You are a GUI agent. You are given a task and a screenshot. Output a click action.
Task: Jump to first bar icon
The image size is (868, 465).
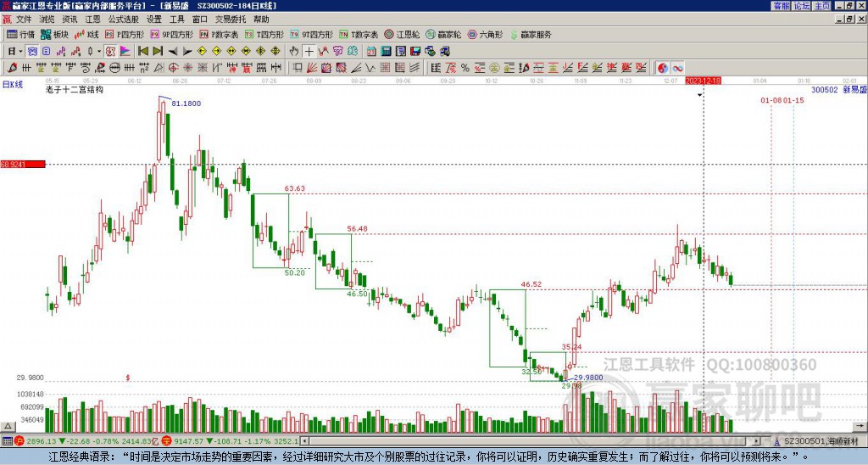[142, 52]
